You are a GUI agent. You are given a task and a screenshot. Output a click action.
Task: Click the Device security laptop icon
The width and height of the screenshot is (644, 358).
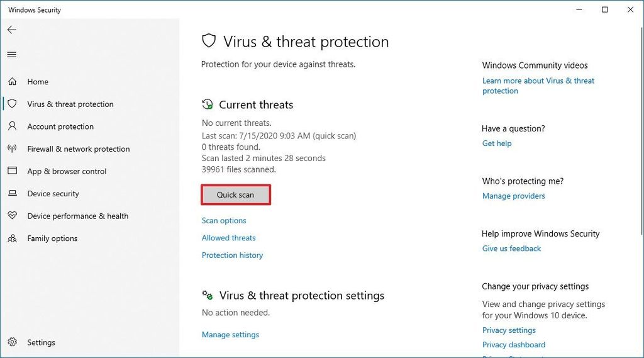tap(13, 193)
